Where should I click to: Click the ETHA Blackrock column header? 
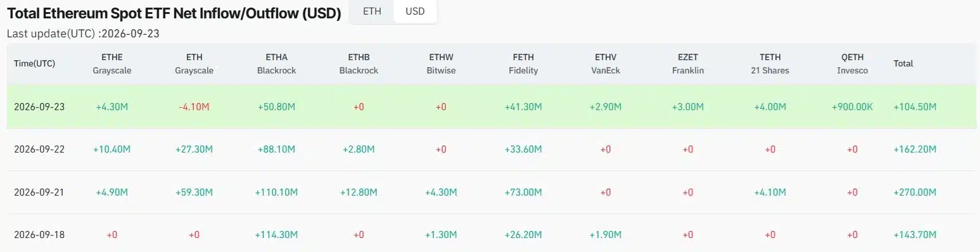277,64
